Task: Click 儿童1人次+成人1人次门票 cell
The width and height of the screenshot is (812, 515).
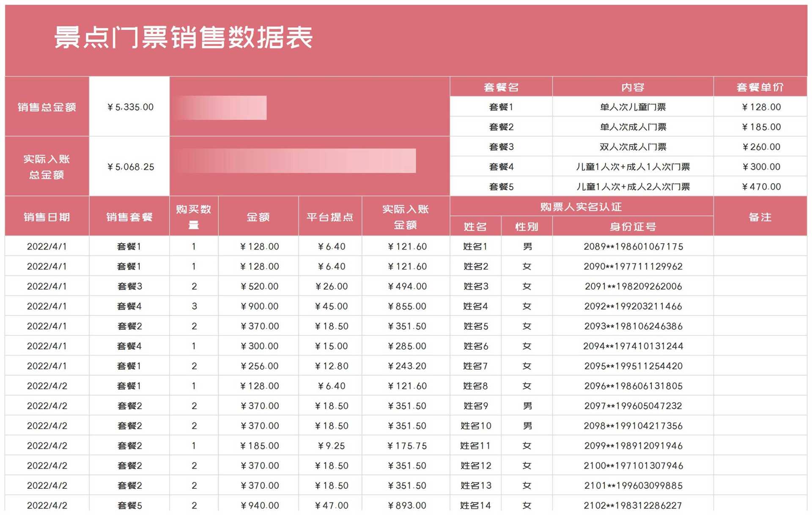Action: pyautogui.click(x=633, y=166)
